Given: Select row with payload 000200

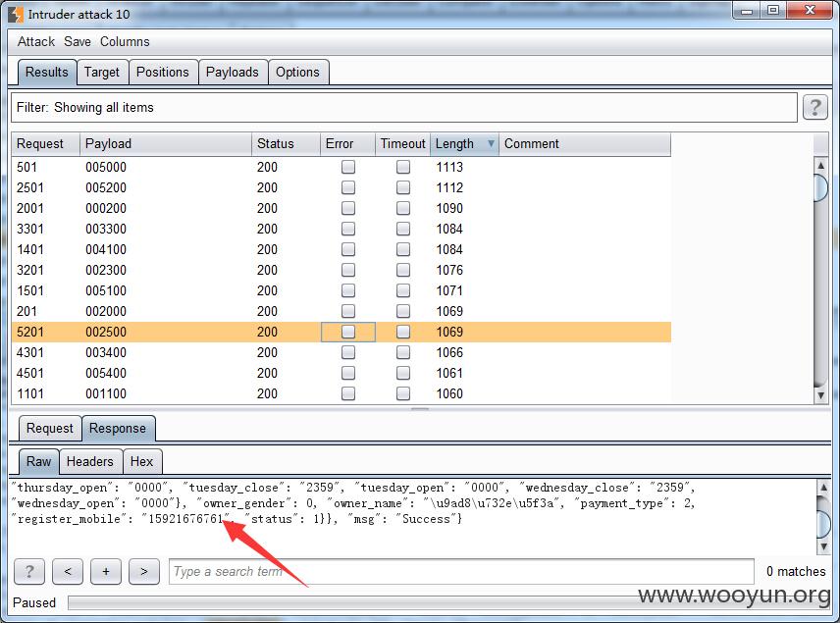Looking at the screenshot, I should (341, 208).
